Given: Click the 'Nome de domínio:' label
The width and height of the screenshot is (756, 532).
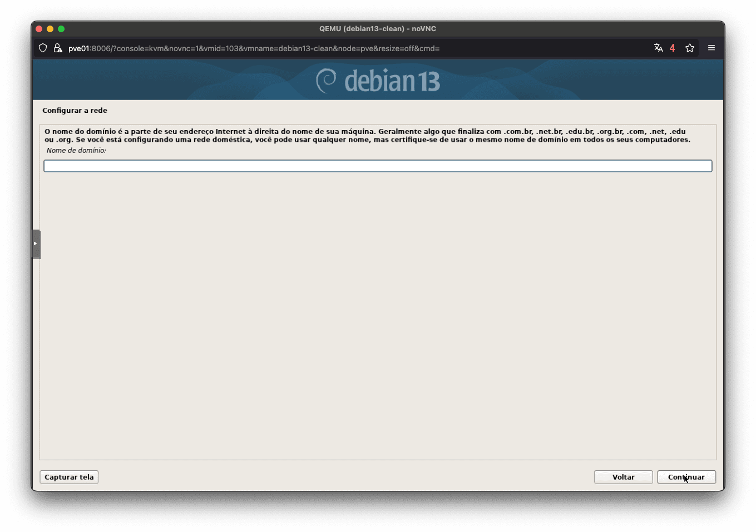Looking at the screenshot, I should coord(76,151).
